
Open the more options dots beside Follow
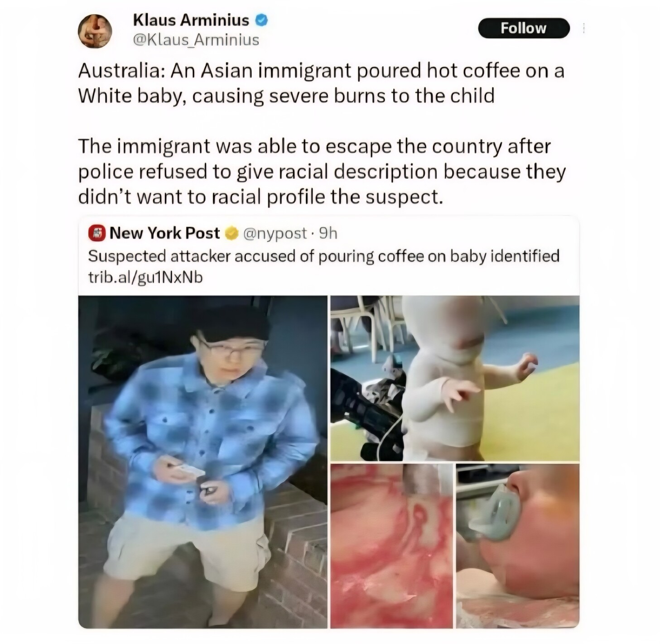[584, 29]
